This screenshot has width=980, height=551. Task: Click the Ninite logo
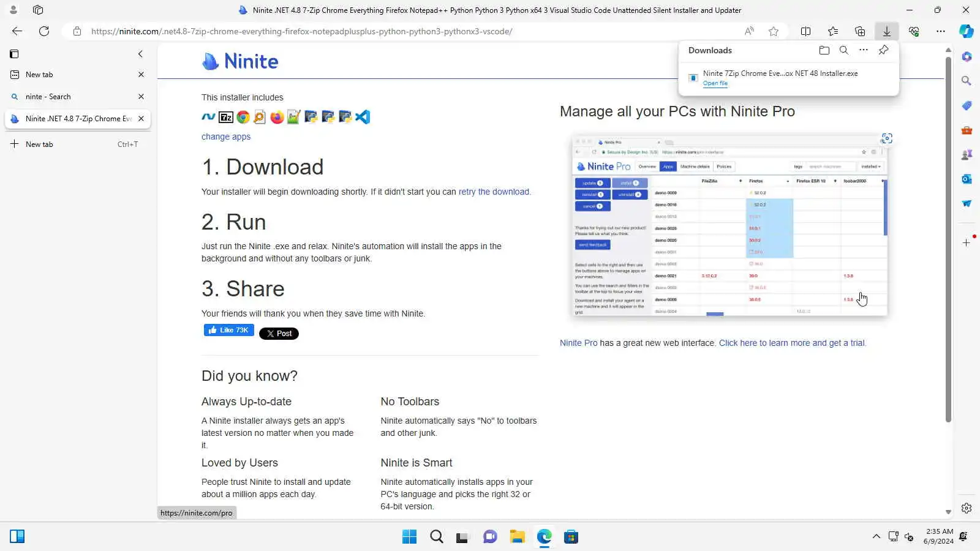coord(240,61)
